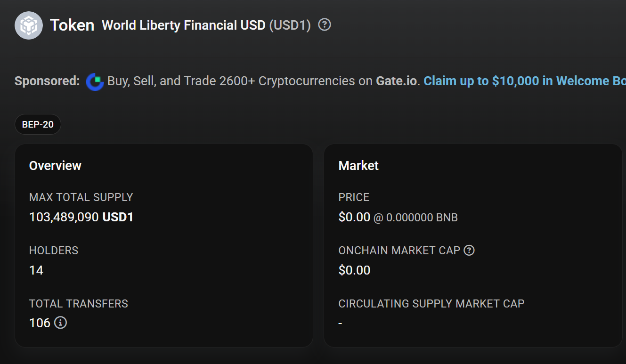
Task: Open the Gate.io link
Action: coord(395,81)
